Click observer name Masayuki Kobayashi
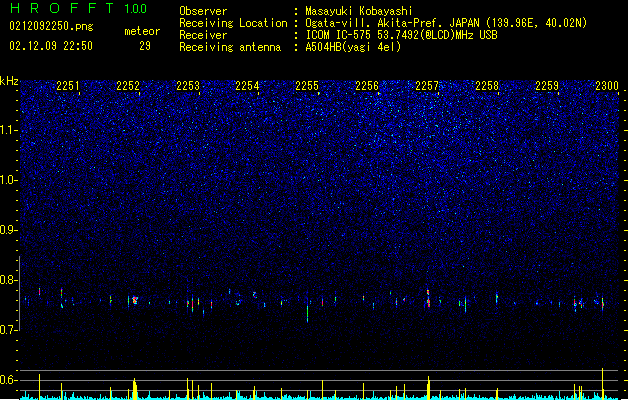This screenshot has height=400, width=629. 359,11
